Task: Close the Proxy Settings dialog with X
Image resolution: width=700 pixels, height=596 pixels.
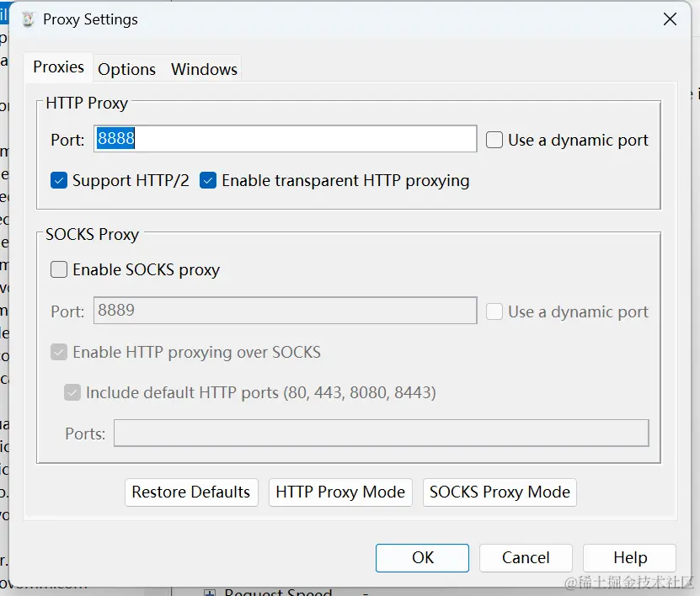Action: pos(670,19)
